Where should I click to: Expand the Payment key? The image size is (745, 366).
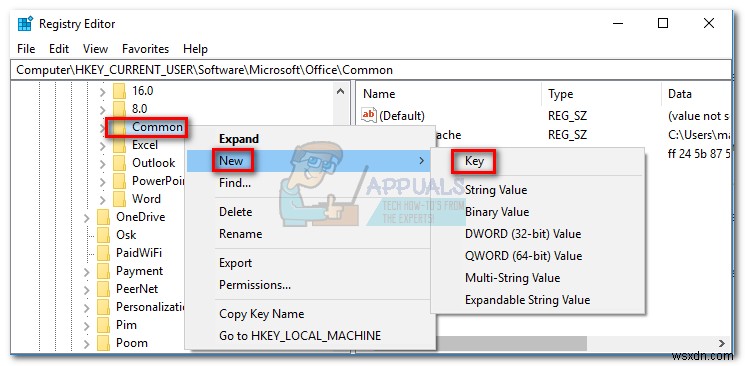(87, 271)
